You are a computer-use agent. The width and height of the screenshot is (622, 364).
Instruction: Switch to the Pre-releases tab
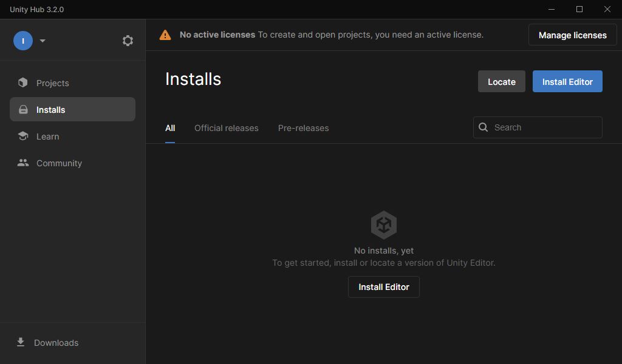tap(304, 128)
